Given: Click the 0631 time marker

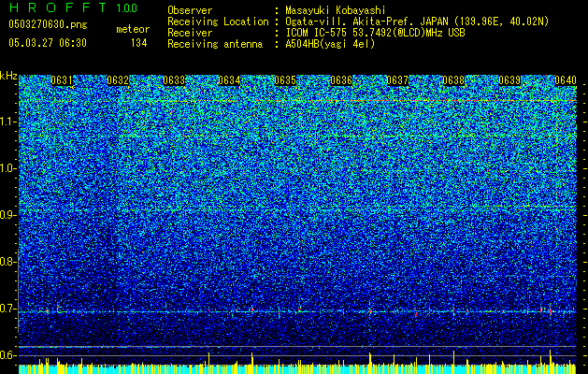Looking at the screenshot, I should [x=62, y=80].
